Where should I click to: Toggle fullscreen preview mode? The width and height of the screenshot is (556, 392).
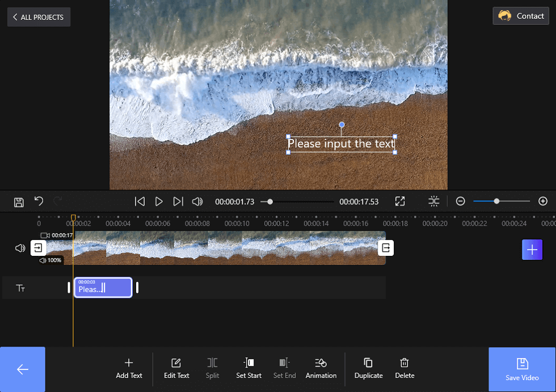coord(400,201)
